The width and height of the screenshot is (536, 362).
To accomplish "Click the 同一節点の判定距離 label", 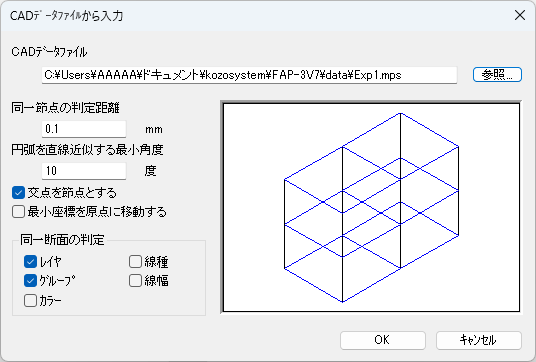I will click(x=65, y=108).
